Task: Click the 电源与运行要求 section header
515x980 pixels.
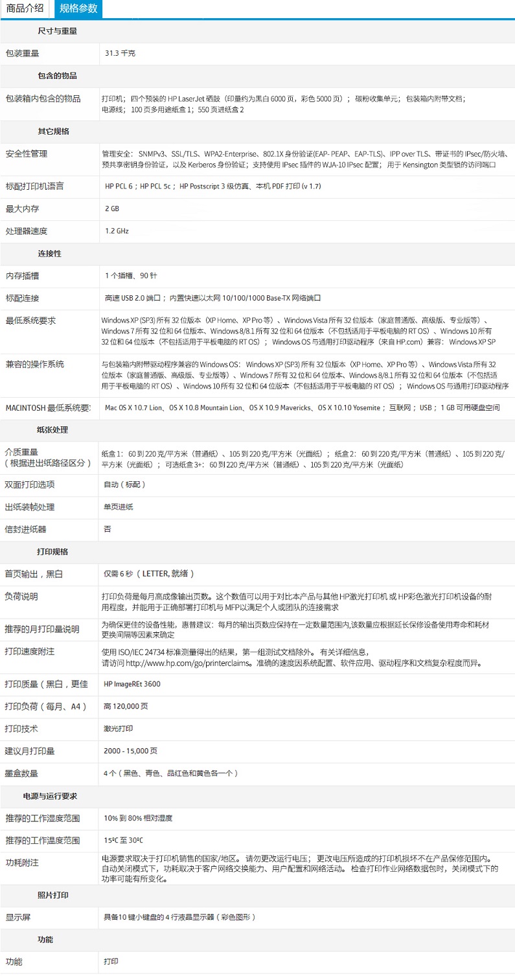Action: pos(51,796)
